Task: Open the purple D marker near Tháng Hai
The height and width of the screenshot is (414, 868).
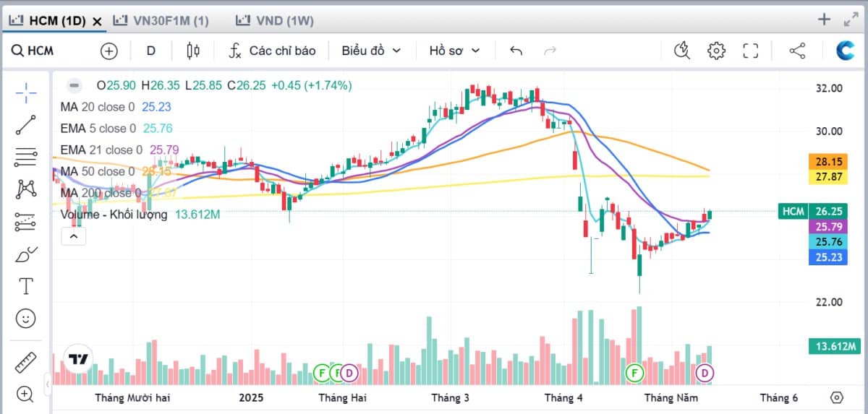Action: [349, 373]
